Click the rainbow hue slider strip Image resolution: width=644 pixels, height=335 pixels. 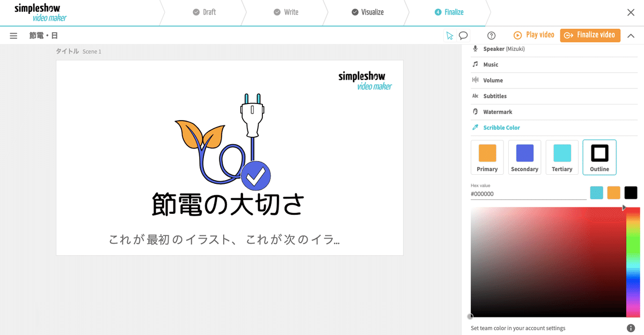[x=633, y=262]
